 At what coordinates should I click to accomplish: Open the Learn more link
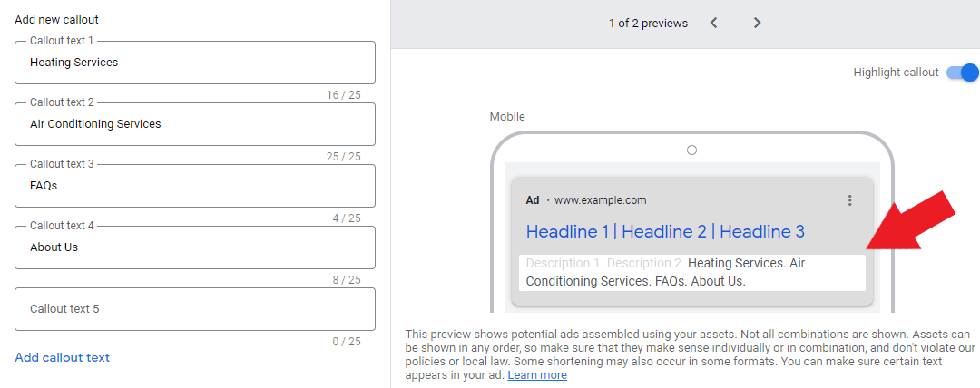pos(537,375)
